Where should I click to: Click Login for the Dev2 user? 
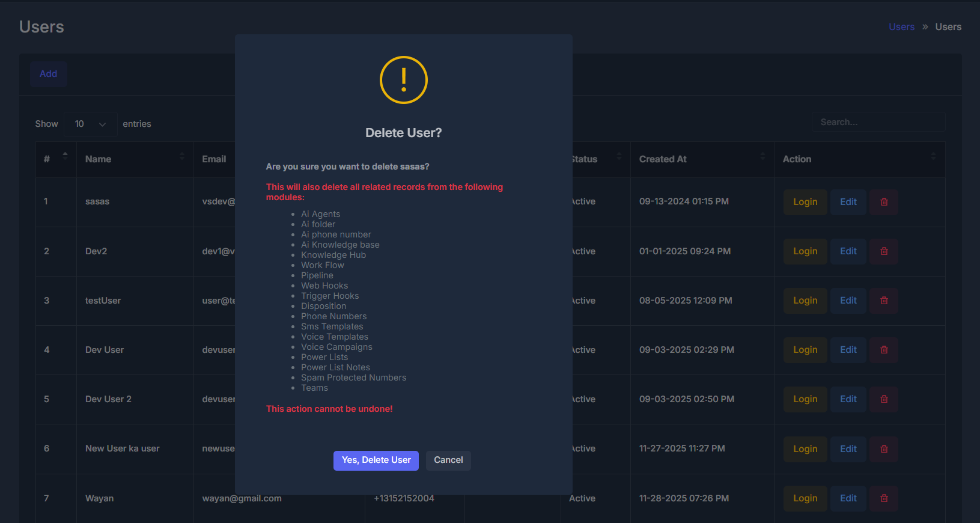click(805, 251)
